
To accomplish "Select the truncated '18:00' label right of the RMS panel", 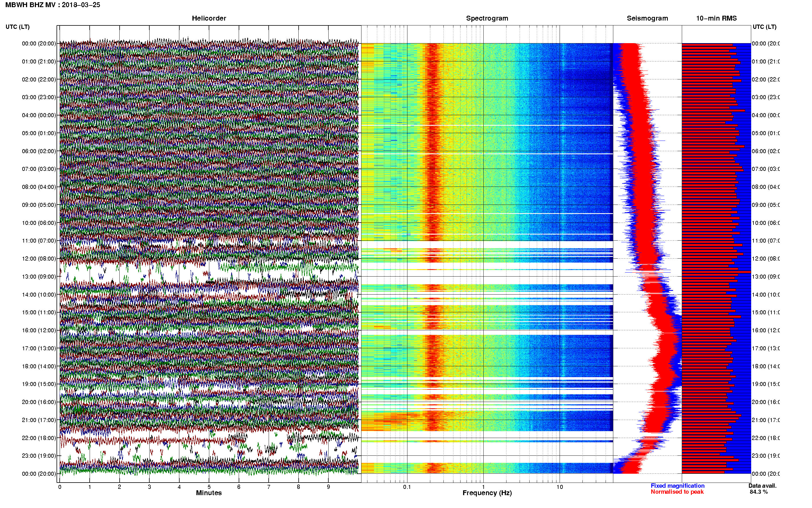I will pyautogui.click(x=765, y=366).
